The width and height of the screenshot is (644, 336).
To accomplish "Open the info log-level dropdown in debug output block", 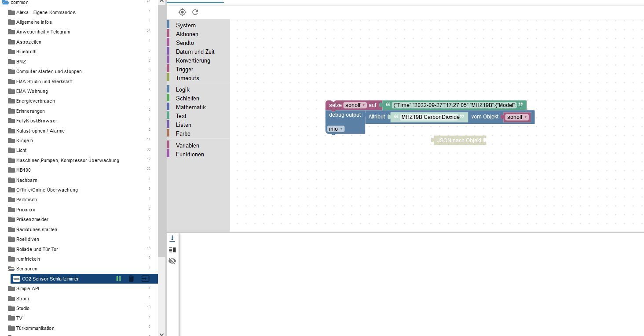I will click(x=336, y=129).
